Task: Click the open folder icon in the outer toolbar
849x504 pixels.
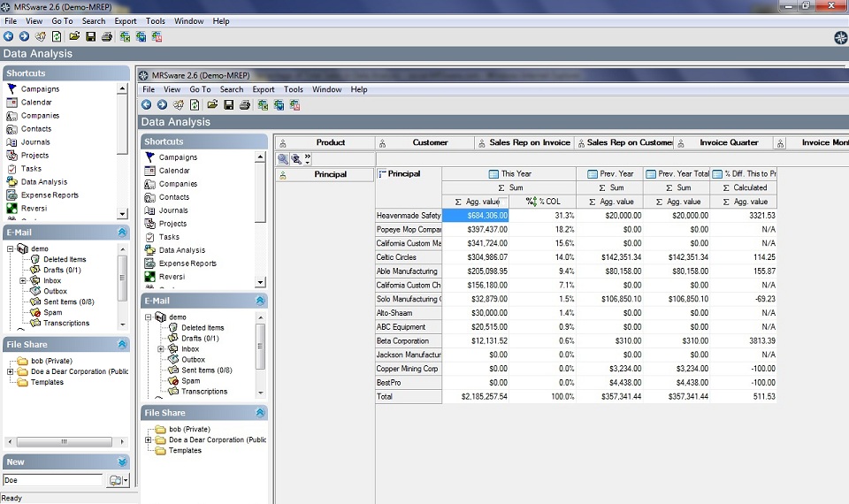Action: (74, 36)
